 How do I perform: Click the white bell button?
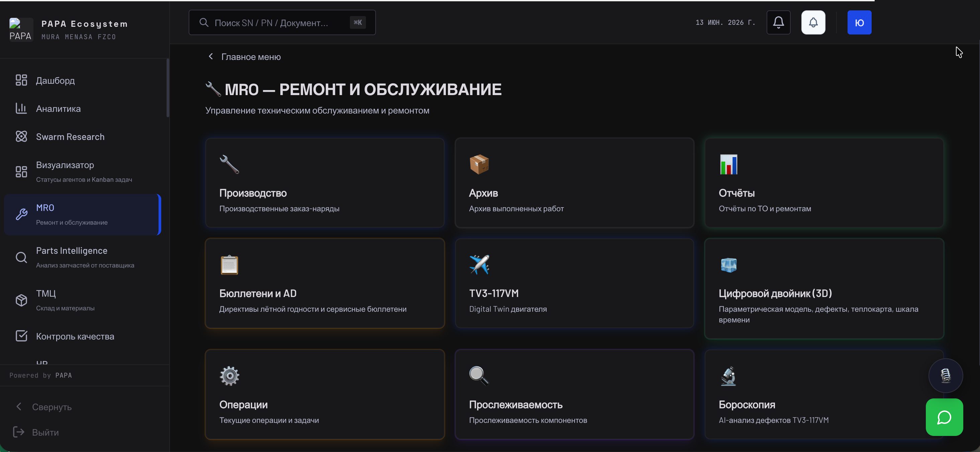813,22
